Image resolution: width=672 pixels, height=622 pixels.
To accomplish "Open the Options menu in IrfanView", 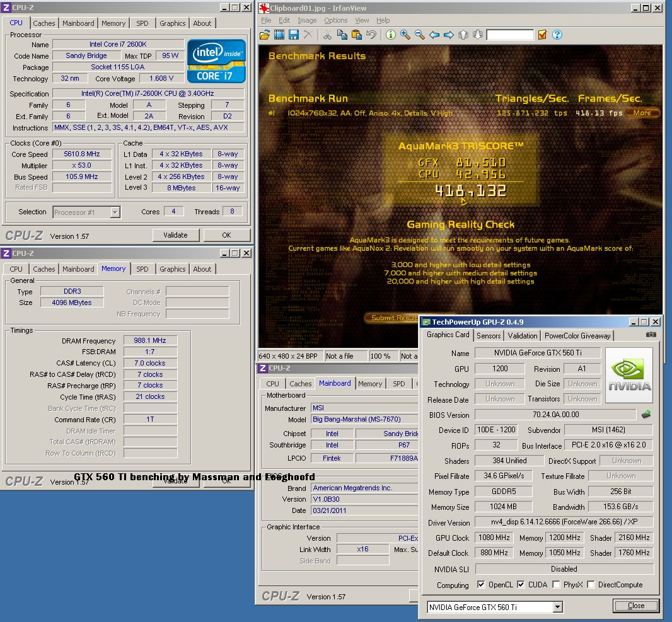I will coord(335,20).
